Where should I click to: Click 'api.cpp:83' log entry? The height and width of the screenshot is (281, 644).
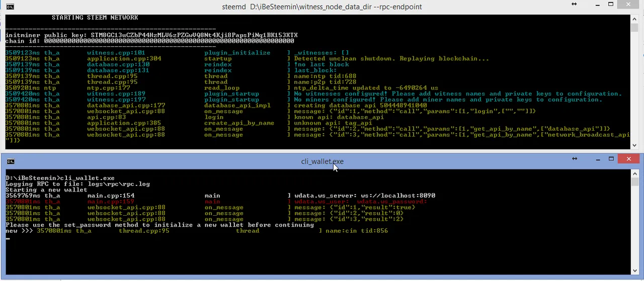107,117
